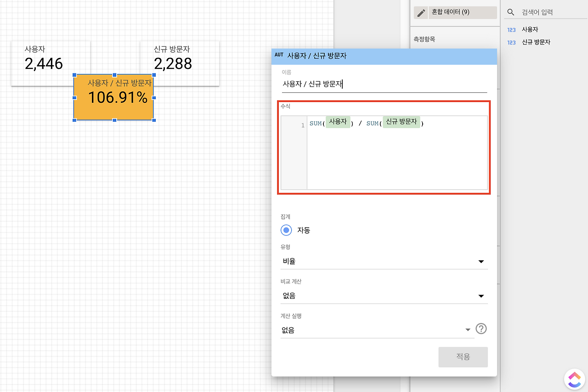The height and width of the screenshot is (392, 588).
Task: Click the 검색어 입력 search box
Action: tap(542, 12)
